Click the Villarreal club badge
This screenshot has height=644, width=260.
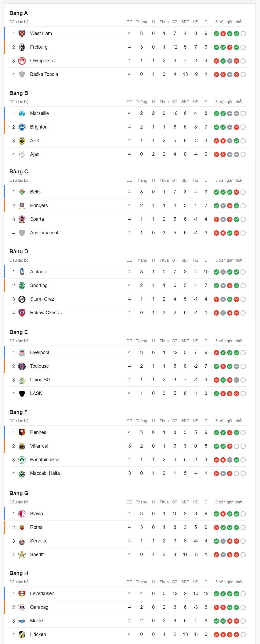pyautogui.click(x=22, y=446)
